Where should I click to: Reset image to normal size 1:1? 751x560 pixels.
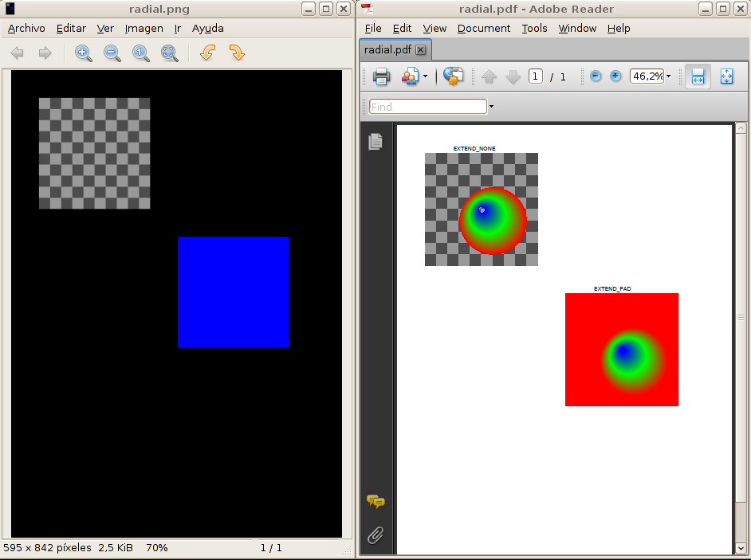pyautogui.click(x=141, y=53)
